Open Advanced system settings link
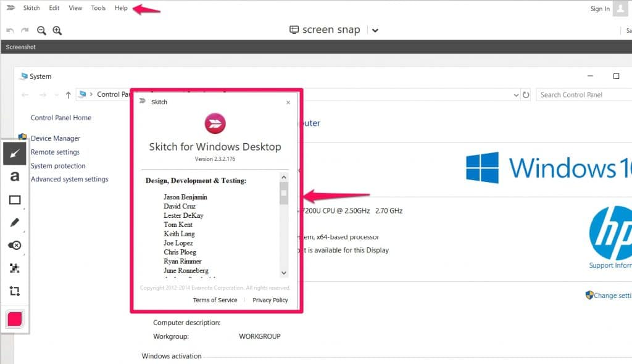632x364 pixels. 69,179
